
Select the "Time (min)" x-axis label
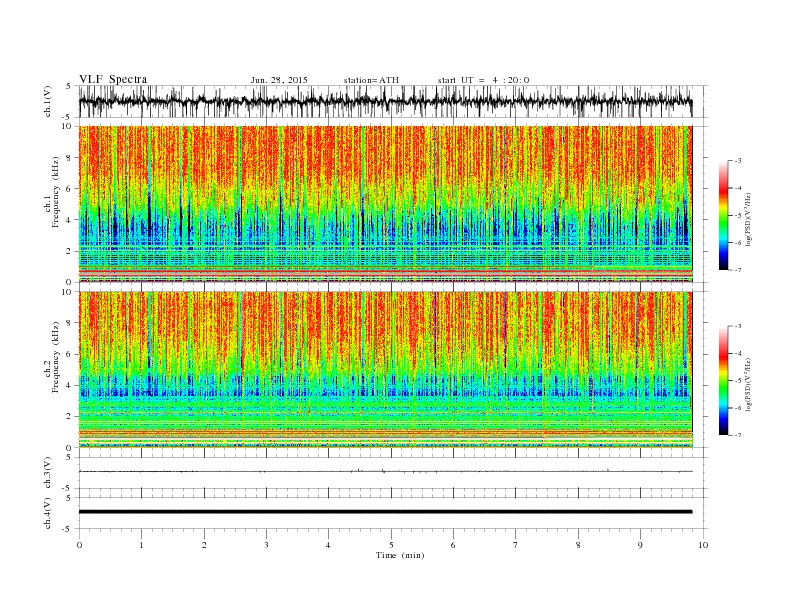pyautogui.click(x=400, y=555)
